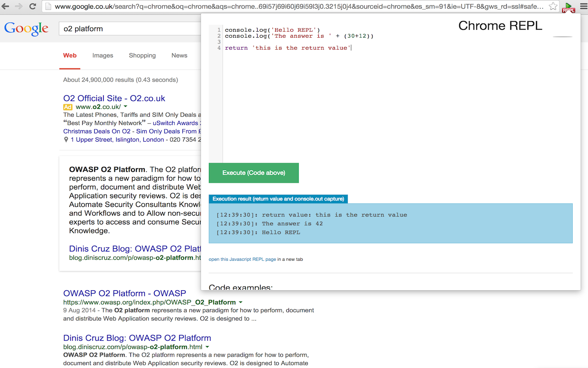The image size is (588, 368).
Task: Open the O2 Official Site - O2.co.uk result
Action: 114,98
